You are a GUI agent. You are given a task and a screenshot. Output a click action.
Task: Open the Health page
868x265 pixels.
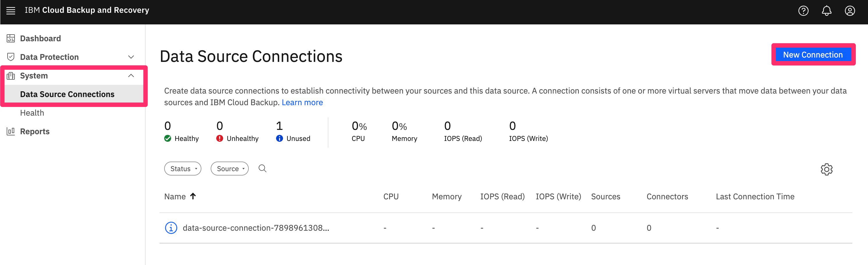pos(32,113)
